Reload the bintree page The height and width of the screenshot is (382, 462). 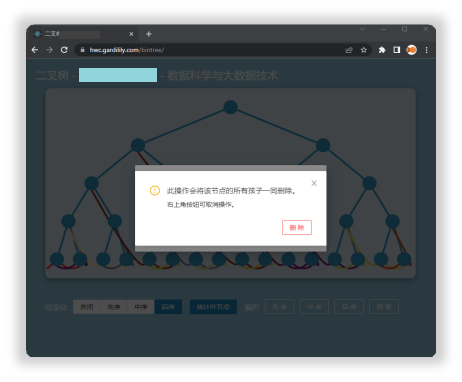point(64,50)
